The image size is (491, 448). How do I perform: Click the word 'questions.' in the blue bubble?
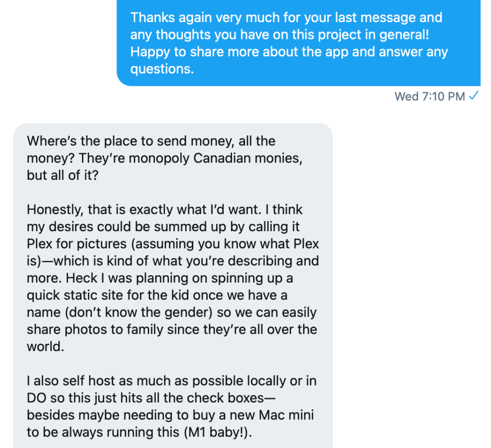tap(162, 69)
